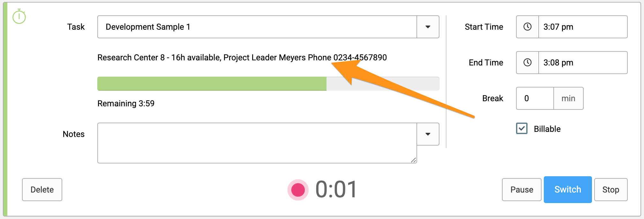Click the Notes resize handle corner
Image resolution: width=644 pixels, height=219 pixels.
414,160
